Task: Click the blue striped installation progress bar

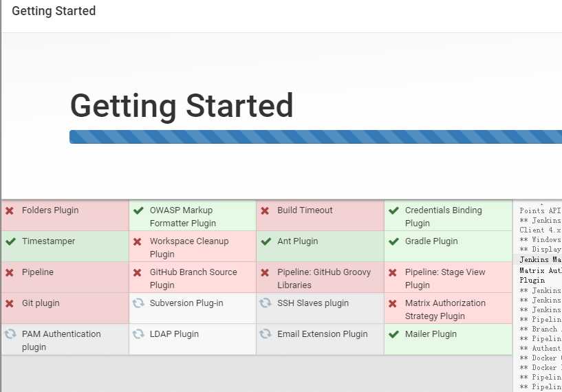Action: click(316, 137)
